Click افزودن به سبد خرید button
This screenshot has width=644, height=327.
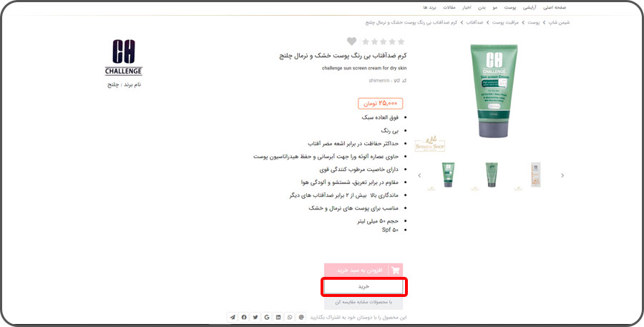[x=364, y=270]
